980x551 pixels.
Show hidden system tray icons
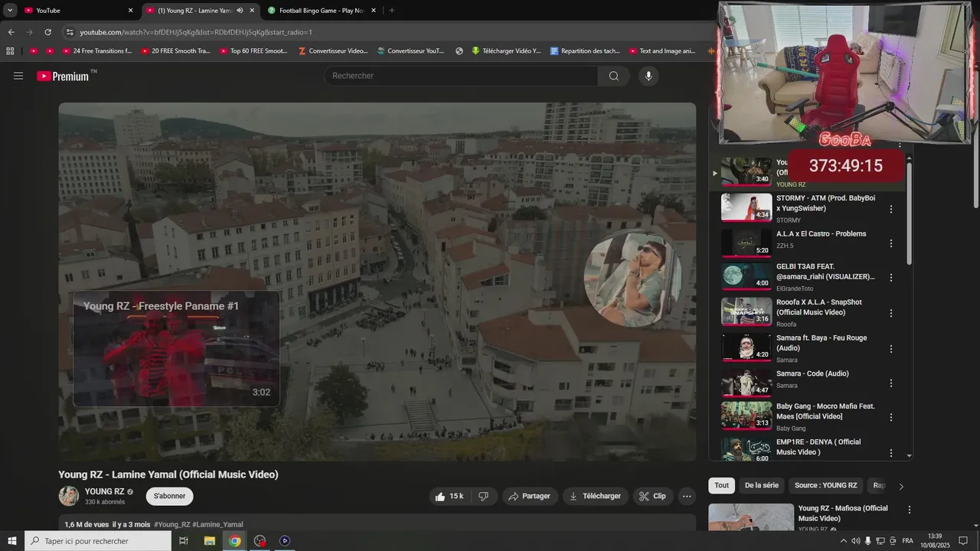click(844, 541)
